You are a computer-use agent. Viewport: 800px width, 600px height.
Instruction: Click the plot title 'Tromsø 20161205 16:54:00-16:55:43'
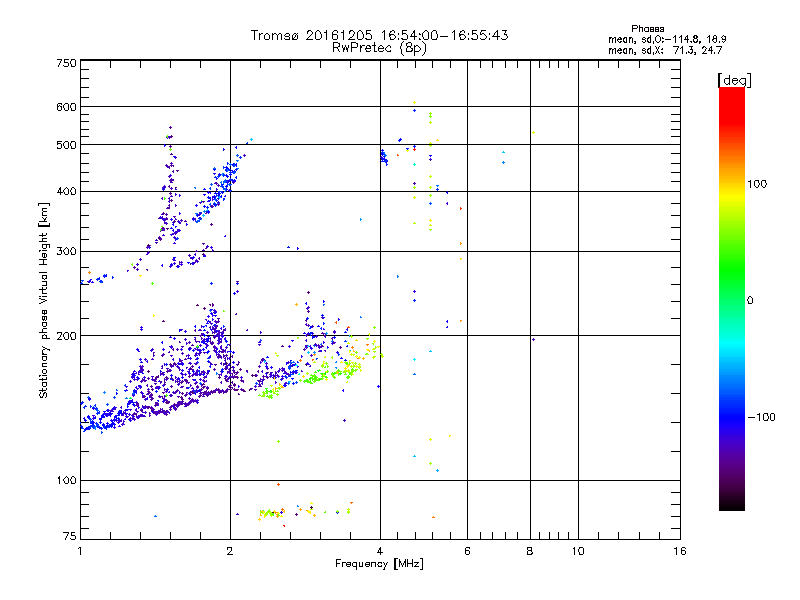(379, 35)
